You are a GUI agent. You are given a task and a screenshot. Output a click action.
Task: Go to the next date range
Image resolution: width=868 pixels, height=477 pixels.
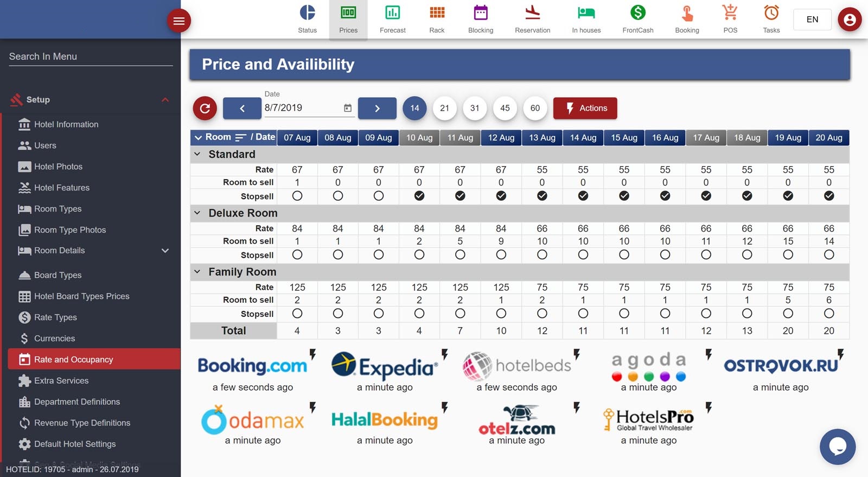[377, 108]
